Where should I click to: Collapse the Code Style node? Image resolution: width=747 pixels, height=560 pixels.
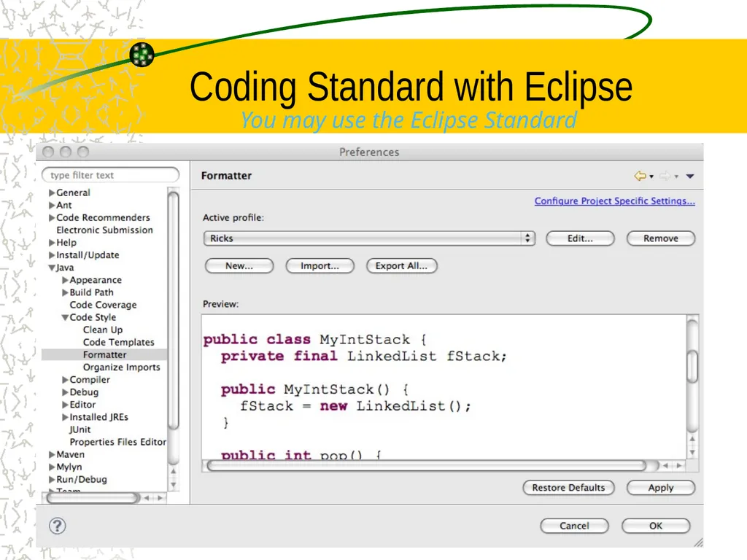coord(65,318)
